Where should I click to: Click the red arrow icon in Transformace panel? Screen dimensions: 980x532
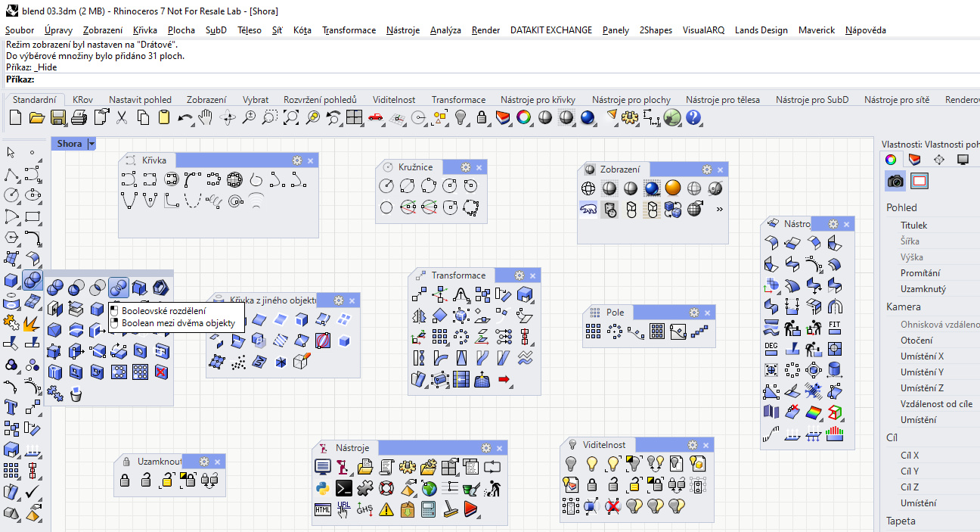[x=504, y=378]
